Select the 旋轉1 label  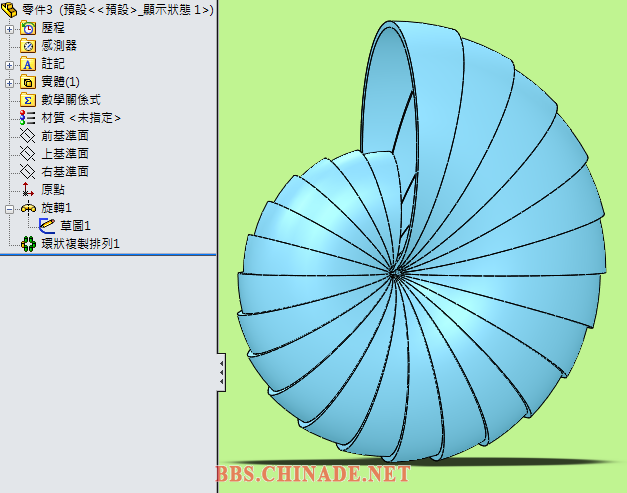(x=56, y=208)
